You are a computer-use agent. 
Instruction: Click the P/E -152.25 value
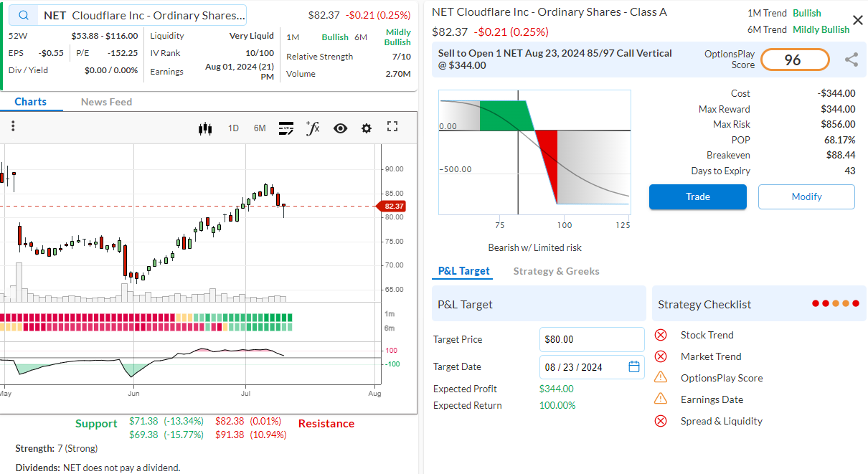point(123,53)
